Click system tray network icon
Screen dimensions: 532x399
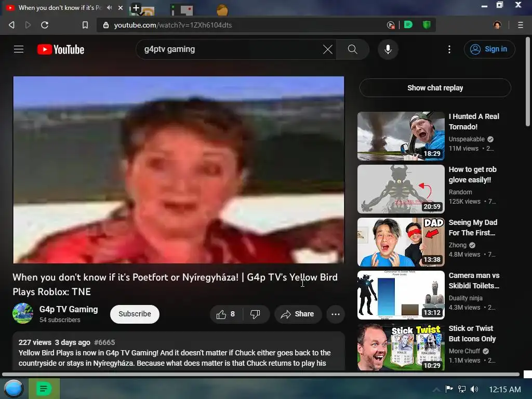pos(461,389)
